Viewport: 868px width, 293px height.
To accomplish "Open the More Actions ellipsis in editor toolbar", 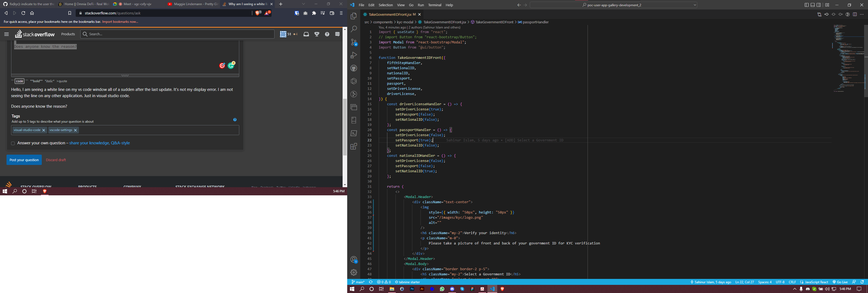I will [862, 14].
